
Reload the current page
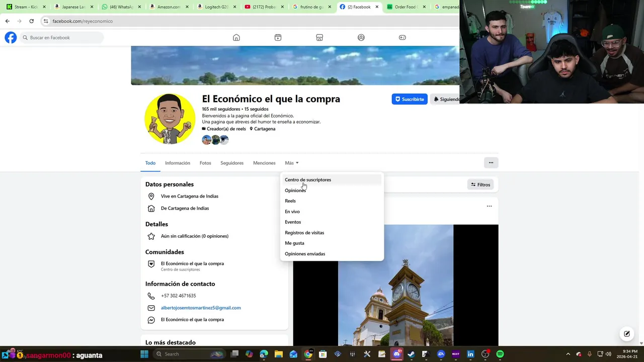click(x=31, y=21)
